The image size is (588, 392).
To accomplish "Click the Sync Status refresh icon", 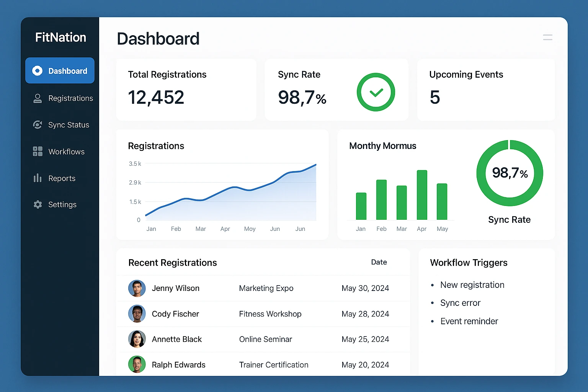I will click(x=38, y=125).
